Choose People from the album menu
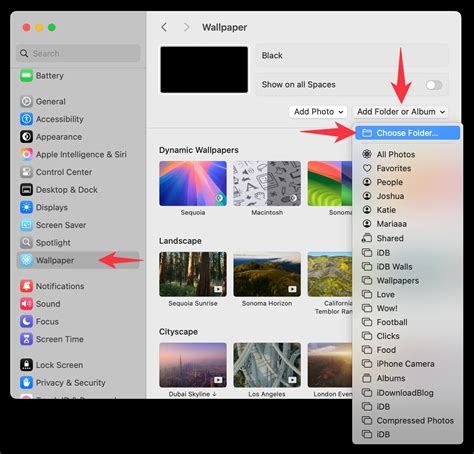 point(408,182)
